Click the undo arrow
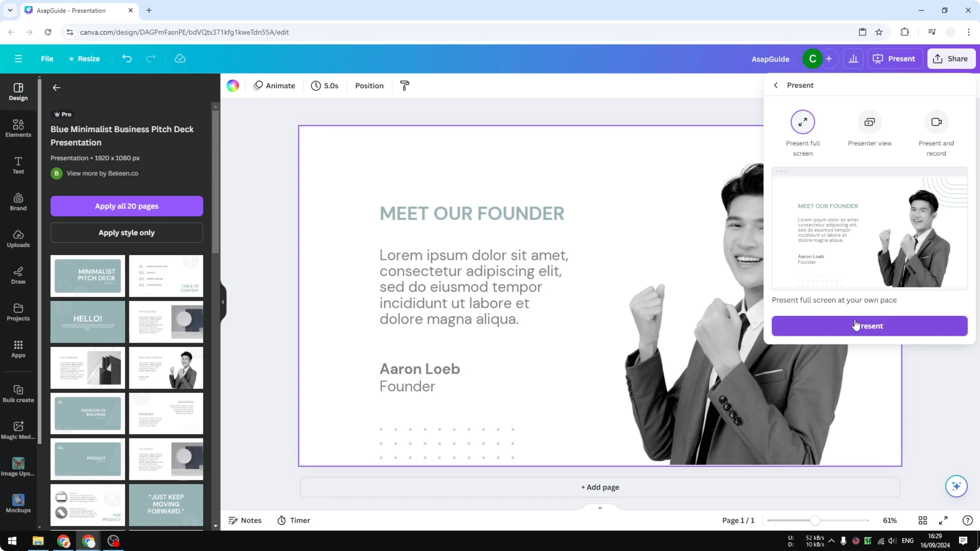 (127, 59)
